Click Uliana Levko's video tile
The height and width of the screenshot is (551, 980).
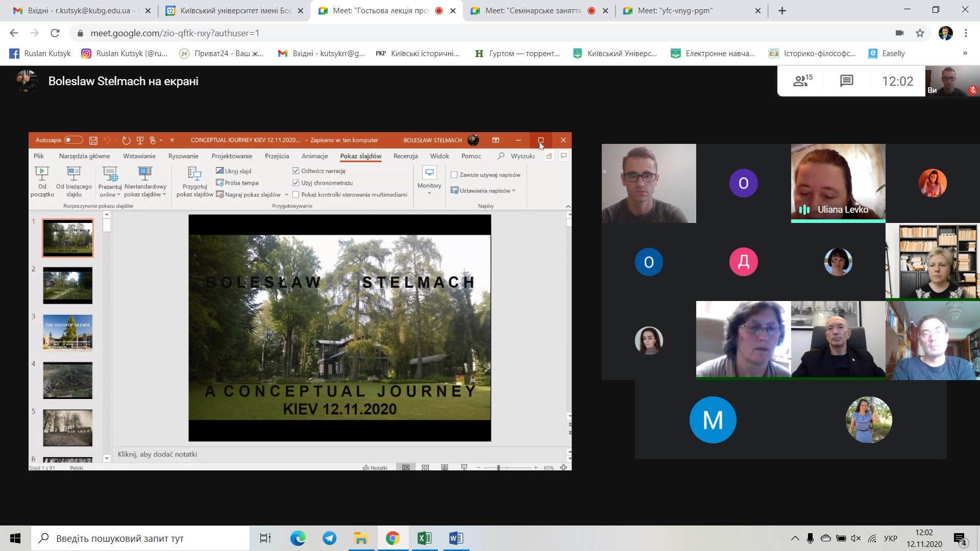click(838, 181)
